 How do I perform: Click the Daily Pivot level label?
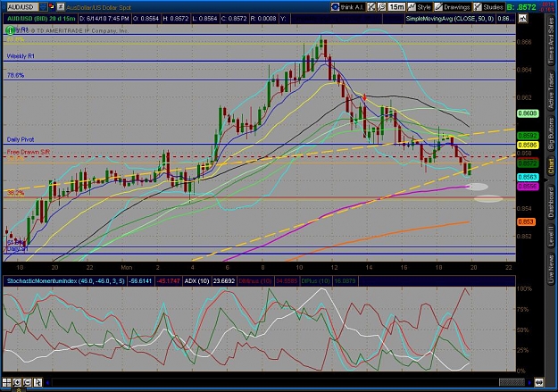tap(21, 139)
